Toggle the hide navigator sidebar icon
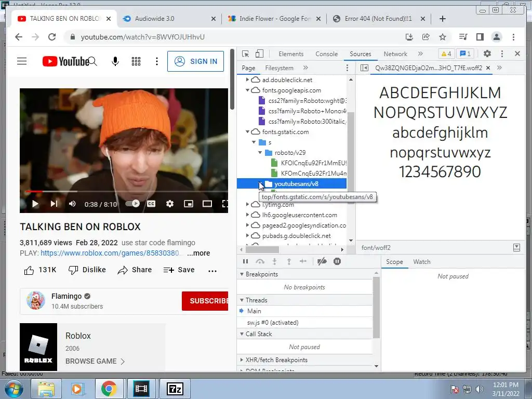Image resolution: width=532 pixels, height=399 pixels. click(364, 68)
